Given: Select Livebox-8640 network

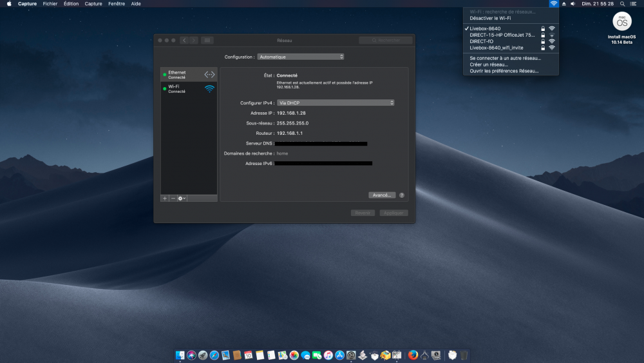Looking at the screenshot, I should [511, 29].
